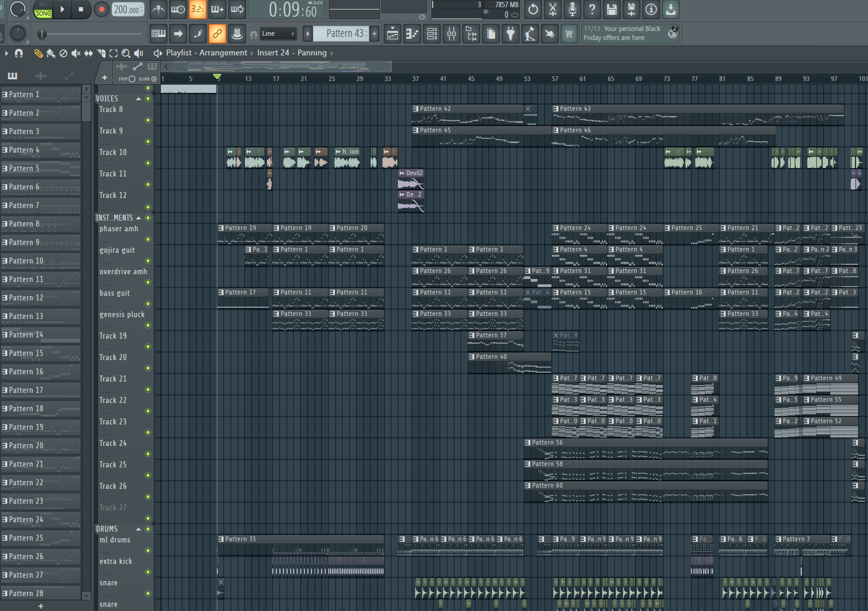The image size is (868, 611).
Task: Collapse the VOICES track group
Action: 139,99
